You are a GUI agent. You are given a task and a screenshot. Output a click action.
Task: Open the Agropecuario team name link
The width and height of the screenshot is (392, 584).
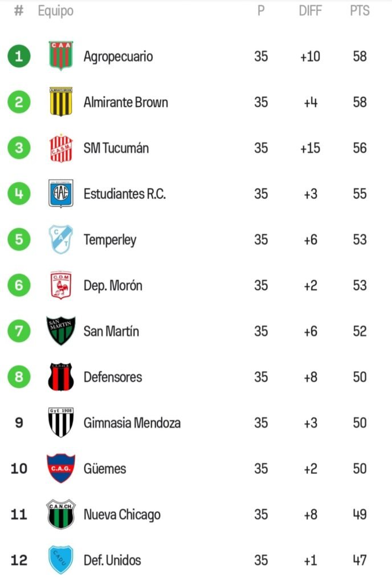point(118,56)
